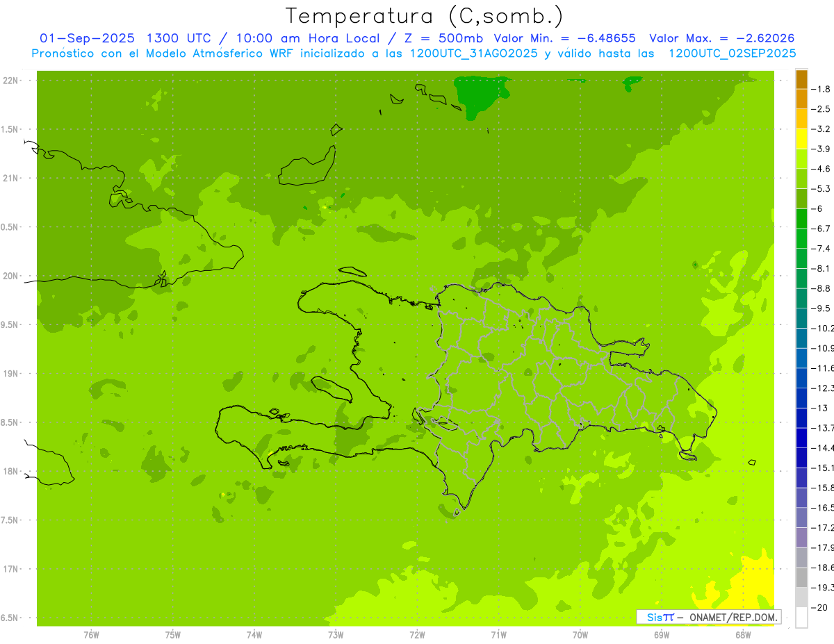The width and height of the screenshot is (834, 644).
Task: Click the "19N" latitude label
Action: click(10, 374)
